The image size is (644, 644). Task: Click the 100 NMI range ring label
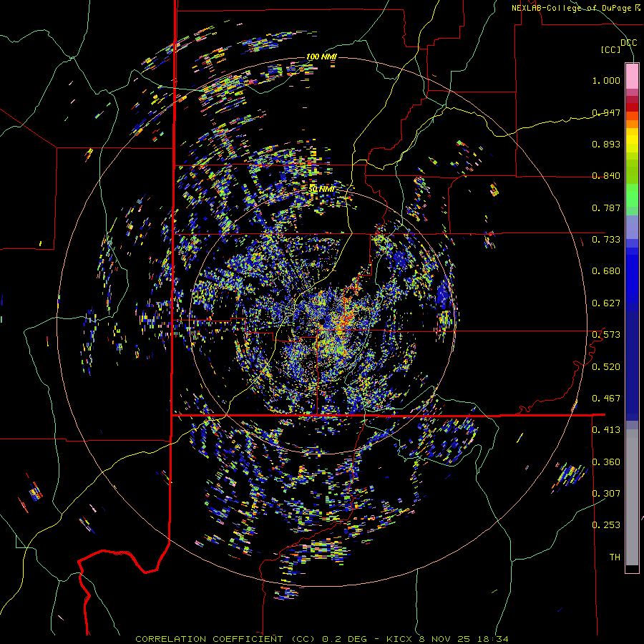click(321, 57)
